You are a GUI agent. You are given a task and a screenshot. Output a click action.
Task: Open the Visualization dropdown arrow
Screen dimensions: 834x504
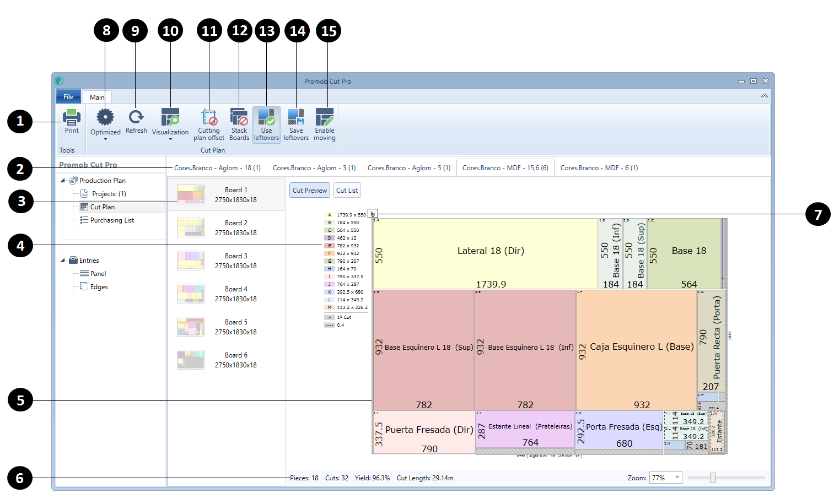pos(170,139)
